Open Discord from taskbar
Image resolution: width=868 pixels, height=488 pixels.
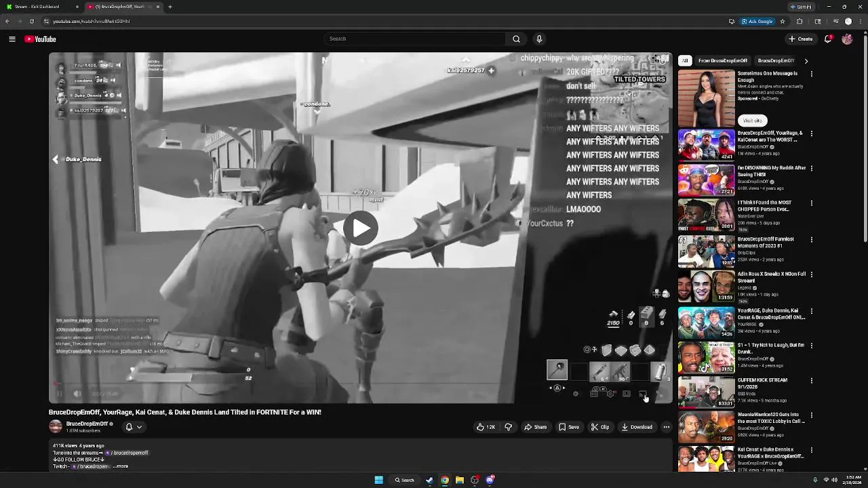point(490,480)
